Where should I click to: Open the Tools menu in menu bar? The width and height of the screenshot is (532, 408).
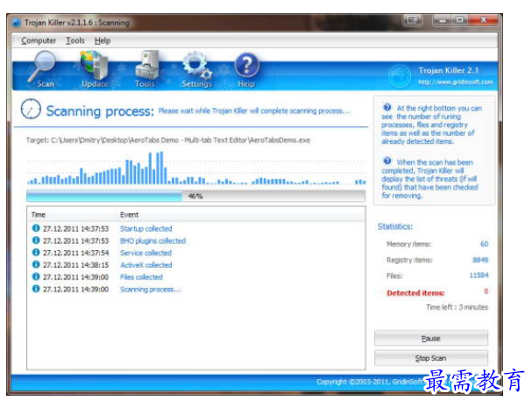pos(75,40)
